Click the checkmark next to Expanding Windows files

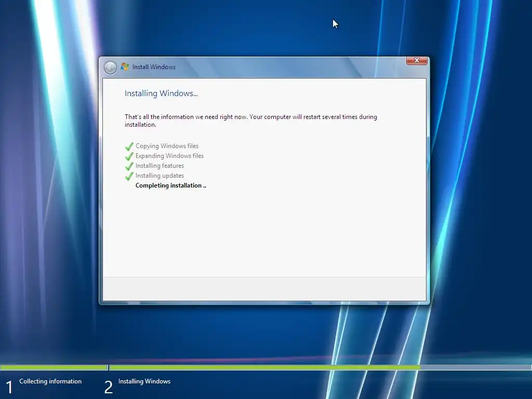[x=129, y=156]
